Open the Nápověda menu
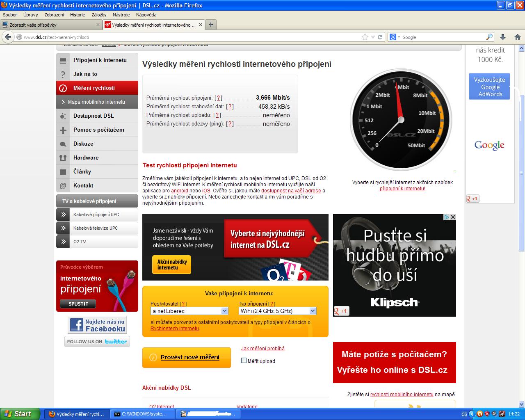Image resolution: width=525 pixels, height=420 pixels. pos(146,15)
